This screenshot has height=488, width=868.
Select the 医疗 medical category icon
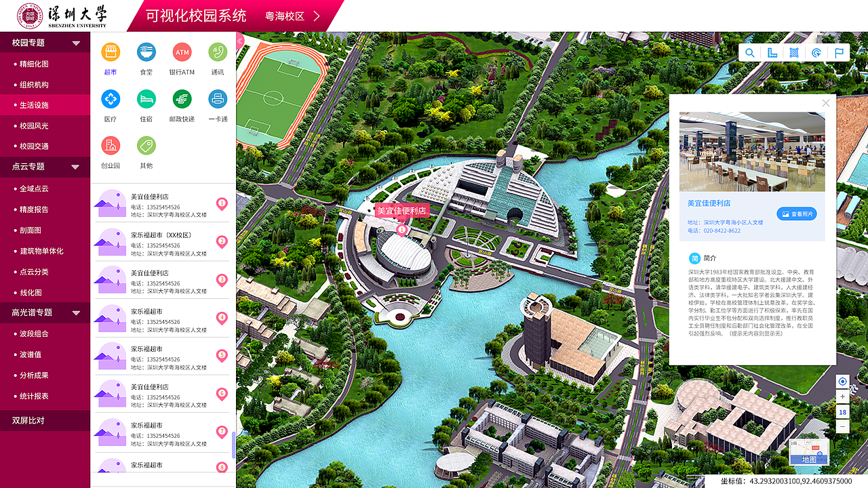point(111,99)
